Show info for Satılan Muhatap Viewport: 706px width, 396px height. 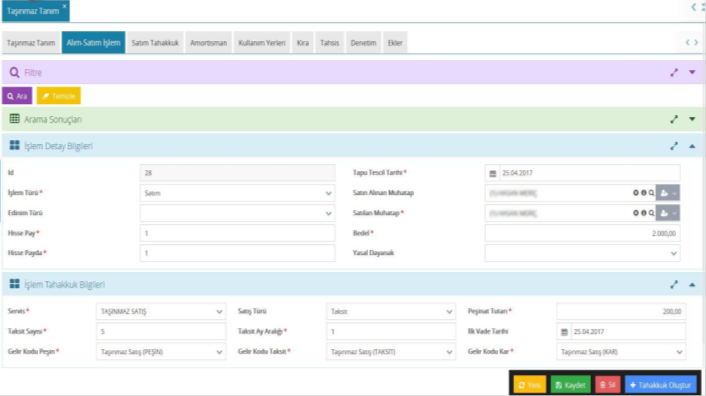click(644, 213)
